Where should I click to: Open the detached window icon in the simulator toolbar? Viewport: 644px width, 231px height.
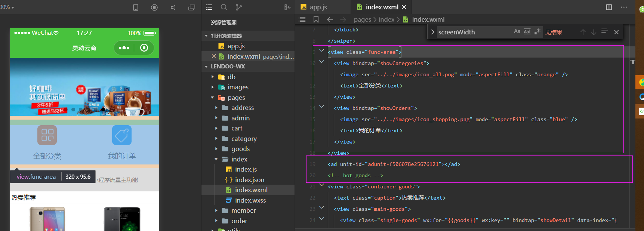point(192,7)
